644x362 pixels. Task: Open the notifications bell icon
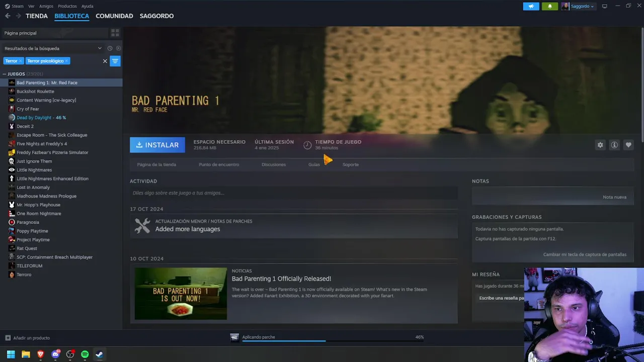[550, 6]
